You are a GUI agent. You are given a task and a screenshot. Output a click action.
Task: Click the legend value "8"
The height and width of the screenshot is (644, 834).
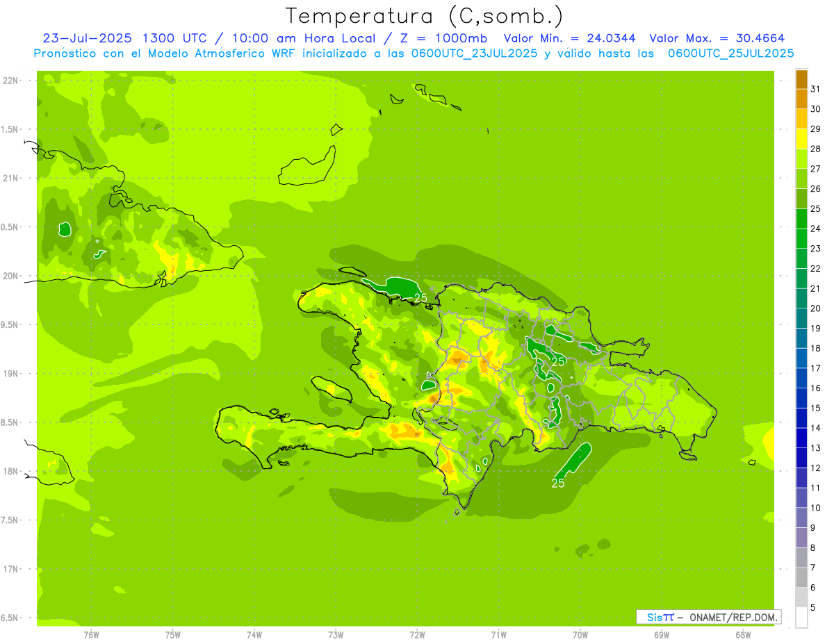[813, 547]
